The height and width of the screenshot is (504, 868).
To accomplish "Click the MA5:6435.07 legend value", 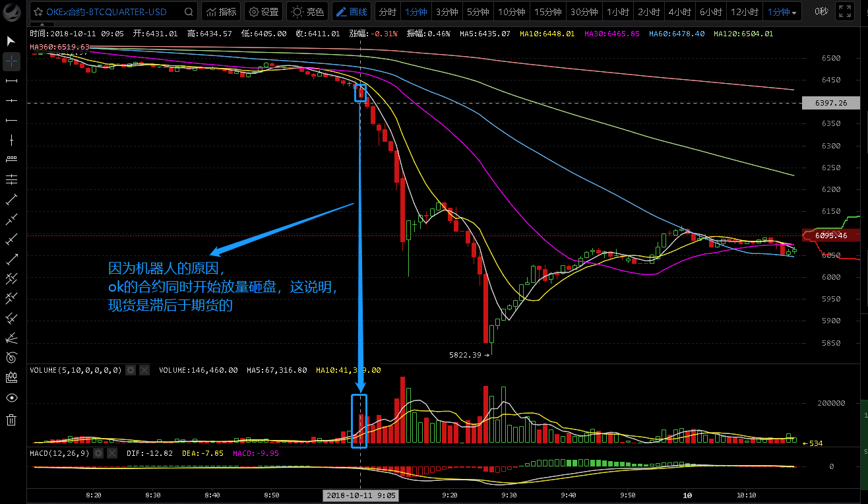I will tap(485, 33).
